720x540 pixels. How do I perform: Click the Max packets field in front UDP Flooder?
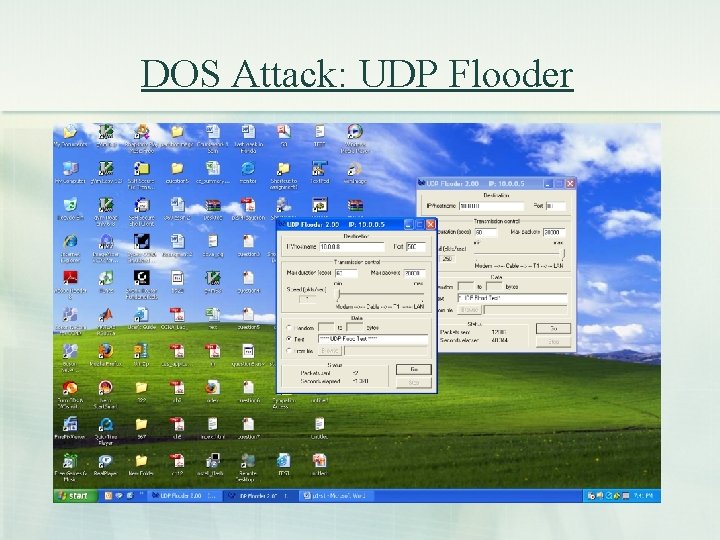coord(414,273)
